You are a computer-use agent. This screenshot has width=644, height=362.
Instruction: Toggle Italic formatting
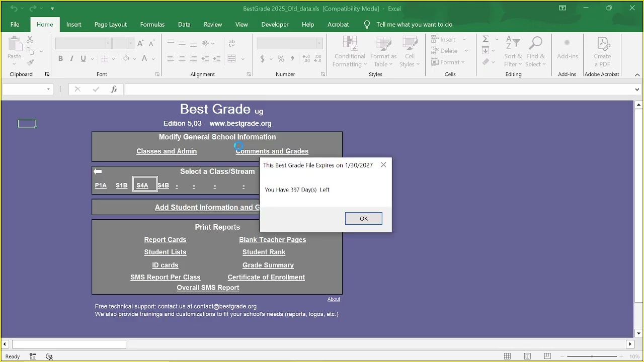[71, 59]
